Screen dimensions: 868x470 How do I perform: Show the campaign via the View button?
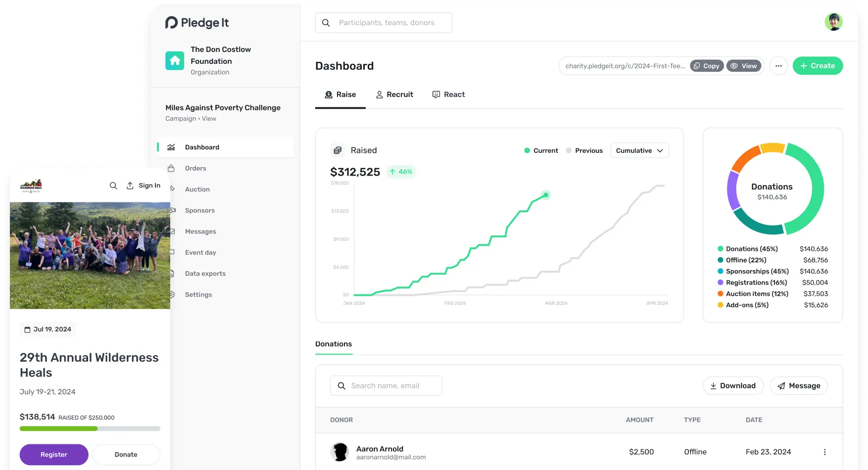click(x=744, y=65)
